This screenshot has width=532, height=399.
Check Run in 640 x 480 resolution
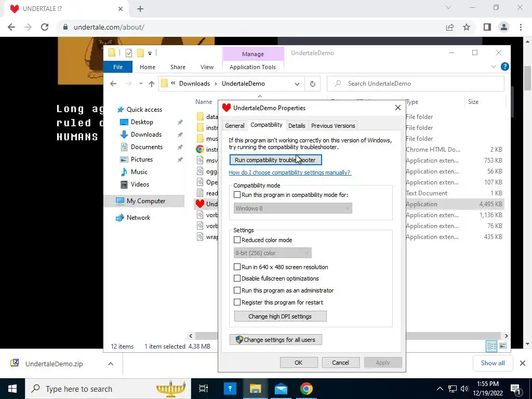(237, 267)
